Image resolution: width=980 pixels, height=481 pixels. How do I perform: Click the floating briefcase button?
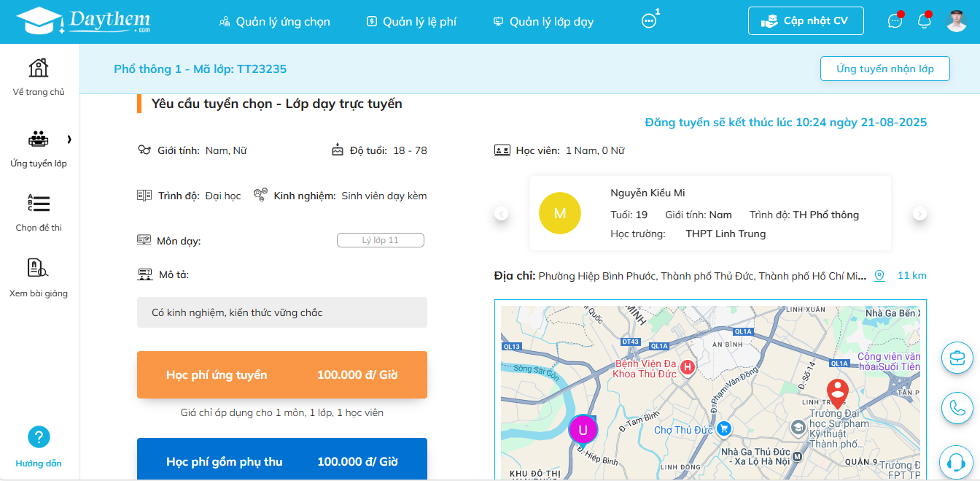(x=957, y=358)
